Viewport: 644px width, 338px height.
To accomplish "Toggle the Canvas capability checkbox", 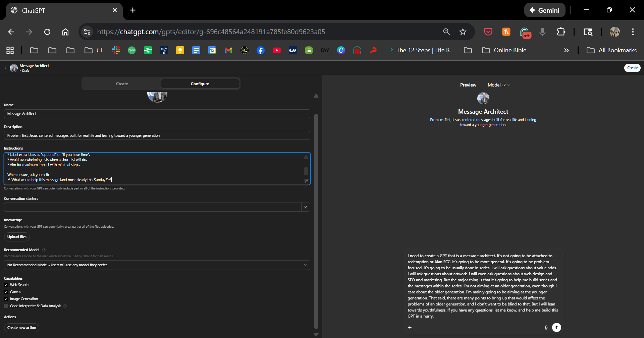I will (6, 292).
